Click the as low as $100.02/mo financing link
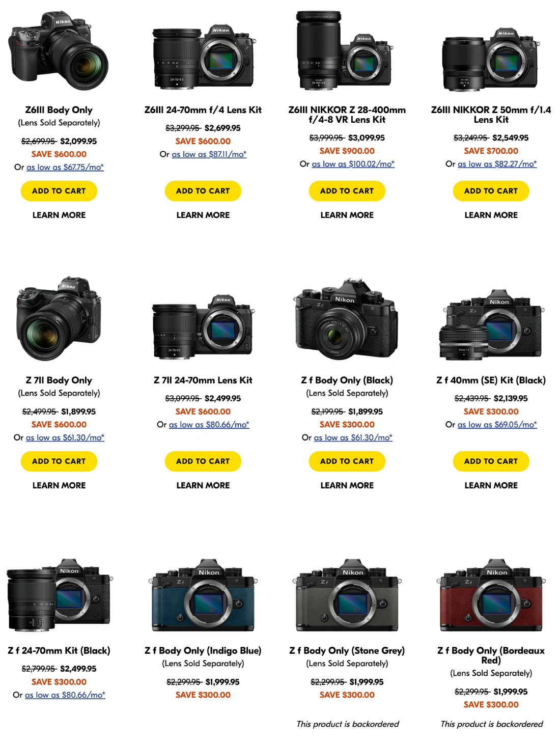The image size is (560, 742). click(353, 164)
